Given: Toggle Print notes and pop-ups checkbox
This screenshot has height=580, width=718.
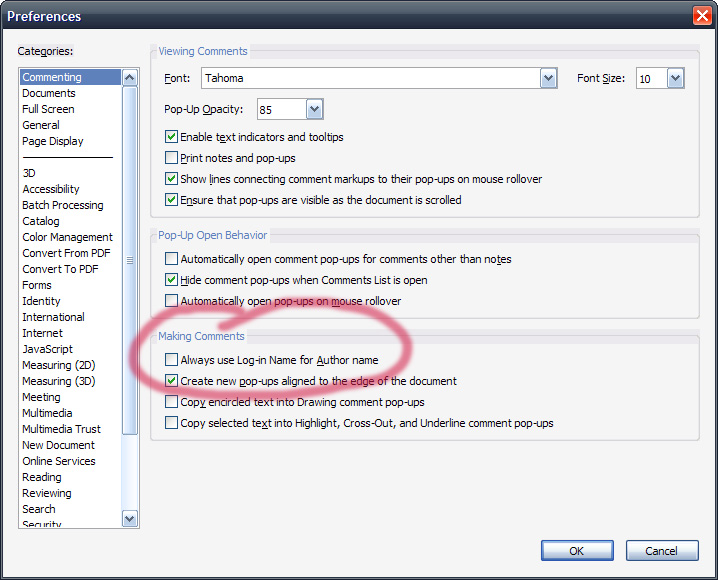Looking at the screenshot, I should click(x=172, y=158).
